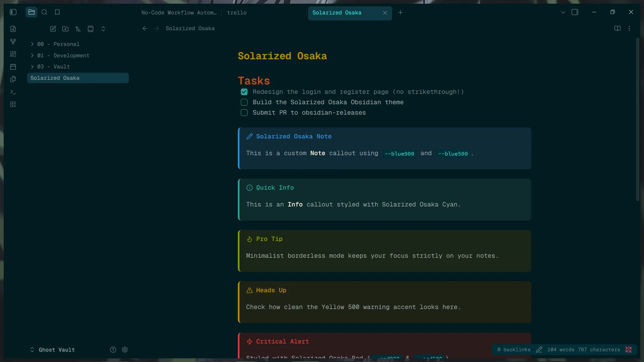
Task: Close the Solarized Osaka tab
Action: click(385, 13)
